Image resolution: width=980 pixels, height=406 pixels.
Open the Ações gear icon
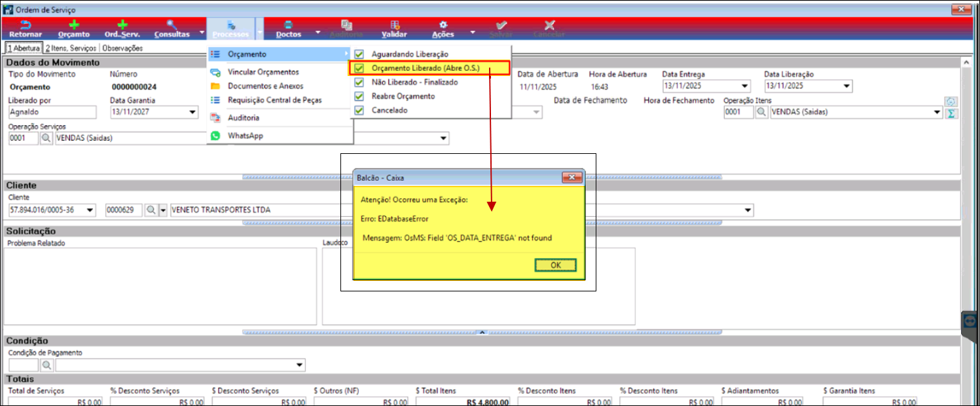coord(443,25)
